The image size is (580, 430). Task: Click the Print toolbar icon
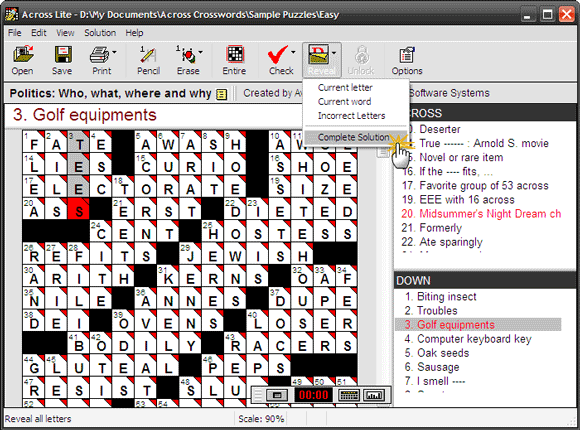click(99, 55)
